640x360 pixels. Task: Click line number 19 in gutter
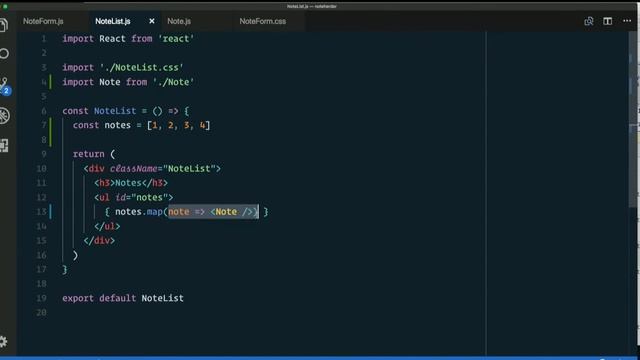coord(41,298)
